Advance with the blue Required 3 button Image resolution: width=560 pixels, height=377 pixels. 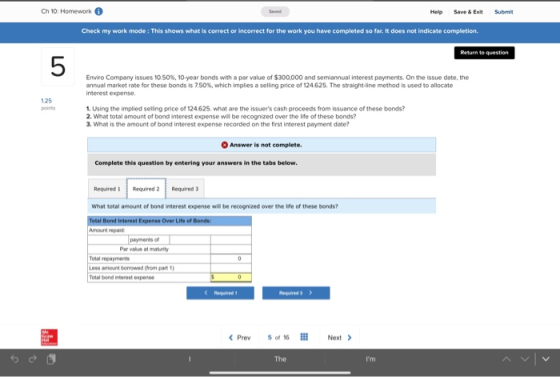[x=296, y=293]
